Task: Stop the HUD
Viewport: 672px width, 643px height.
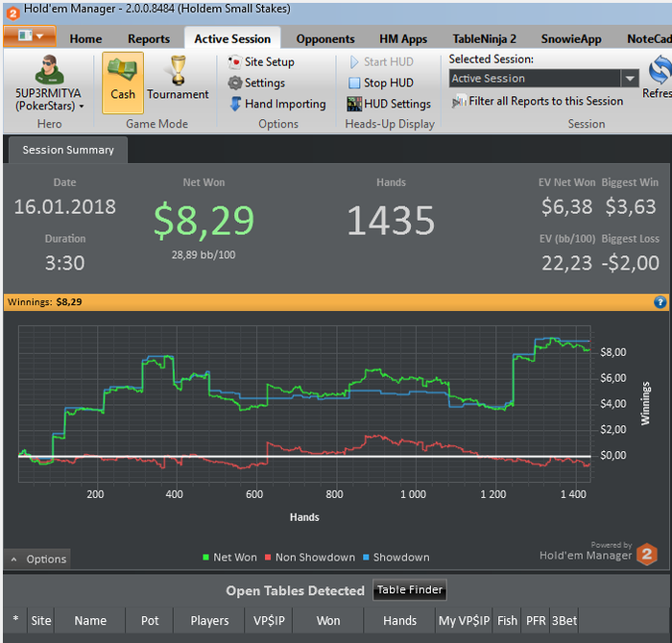Action: pos(380,83)
